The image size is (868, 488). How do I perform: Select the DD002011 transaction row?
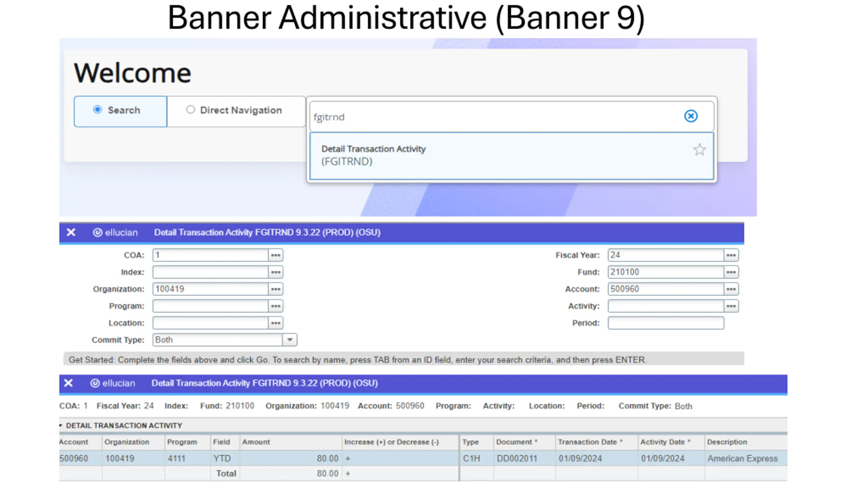[423, 458]
